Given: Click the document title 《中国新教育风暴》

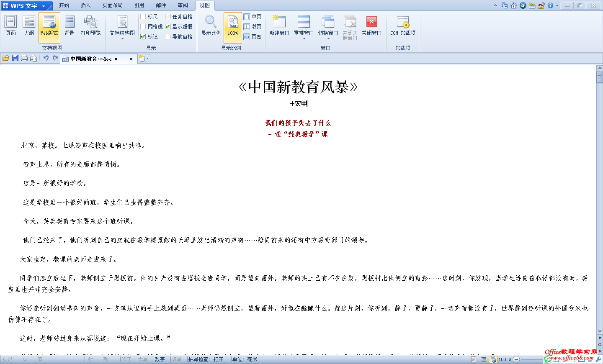Looking at the screenshot, I should 298,87.
